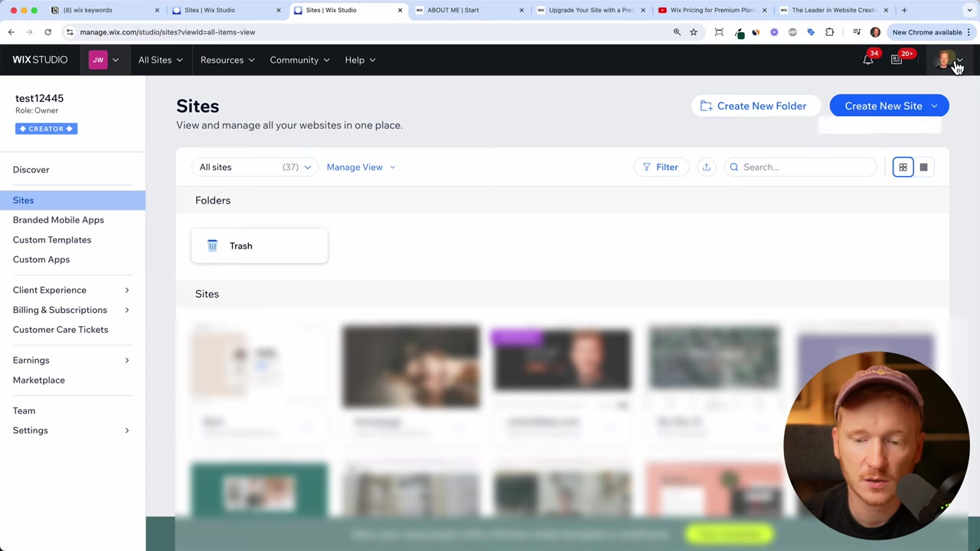
Task: Click the screenshot capture extension icon
Action: coord(719,32)
